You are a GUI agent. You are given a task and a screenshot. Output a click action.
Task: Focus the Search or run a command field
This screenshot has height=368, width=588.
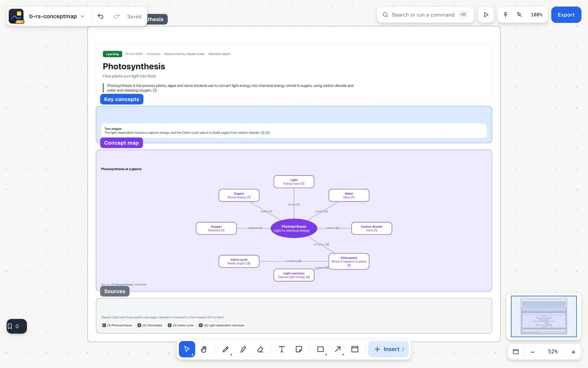click(x=425, y=15)
